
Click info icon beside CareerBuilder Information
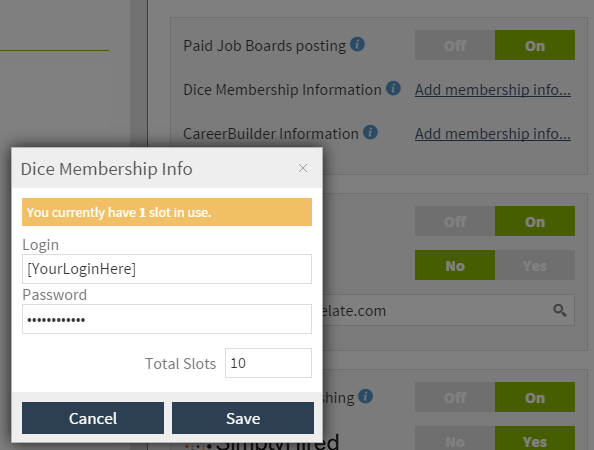(370, 132)
